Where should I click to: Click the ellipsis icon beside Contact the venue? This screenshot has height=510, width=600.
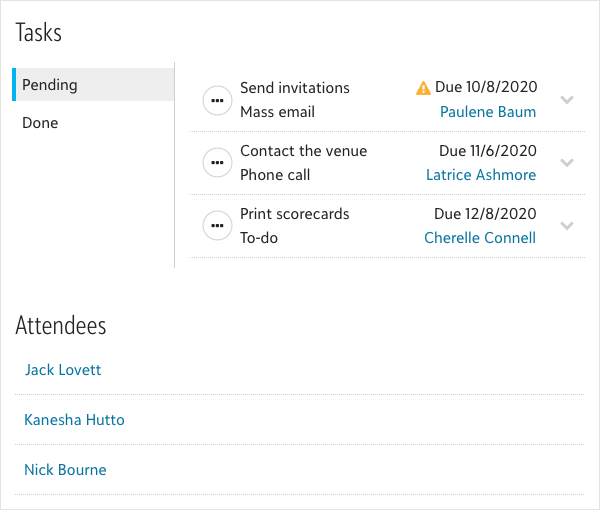click(217, 163)
